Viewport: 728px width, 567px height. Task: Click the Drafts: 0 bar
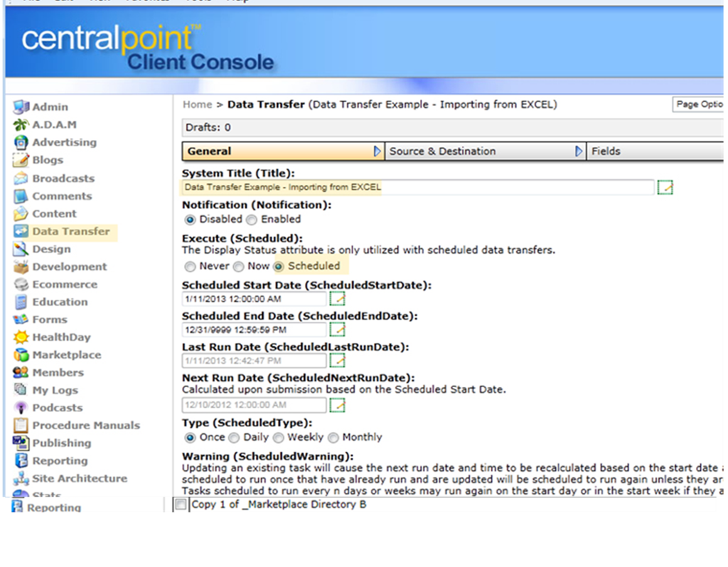[x=452, y=128]
